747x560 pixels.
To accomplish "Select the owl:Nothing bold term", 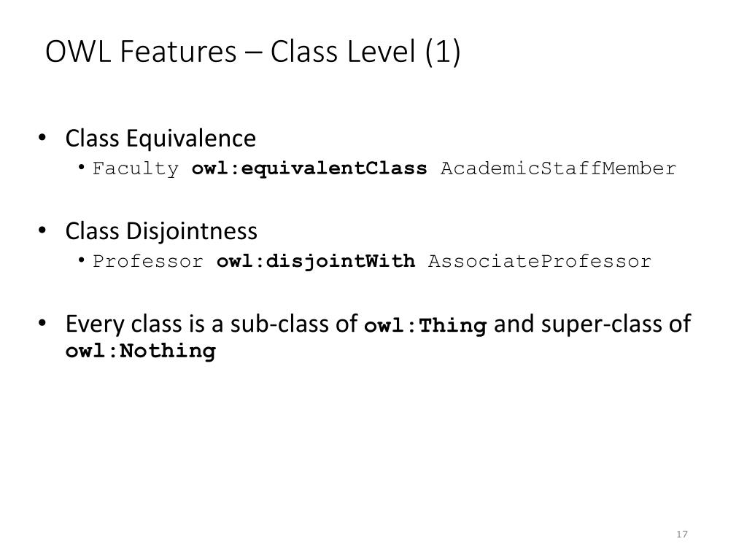I will pos(141,351).
